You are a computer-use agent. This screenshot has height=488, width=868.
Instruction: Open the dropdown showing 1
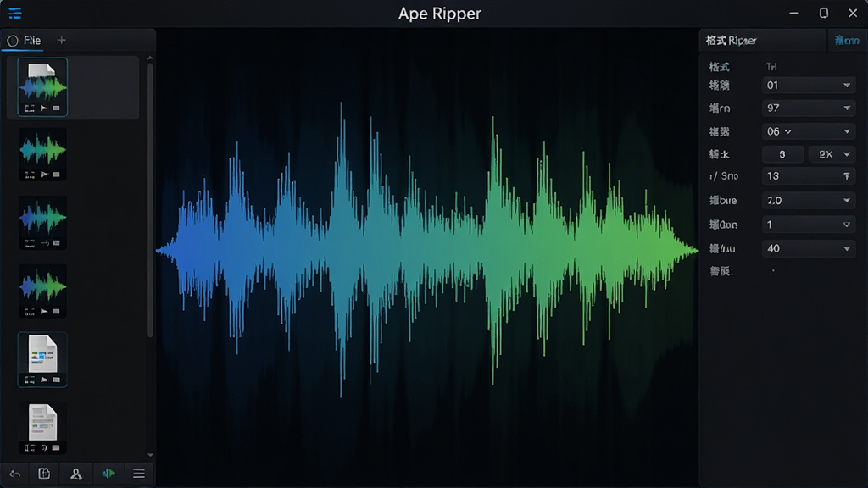pos(809,224)
